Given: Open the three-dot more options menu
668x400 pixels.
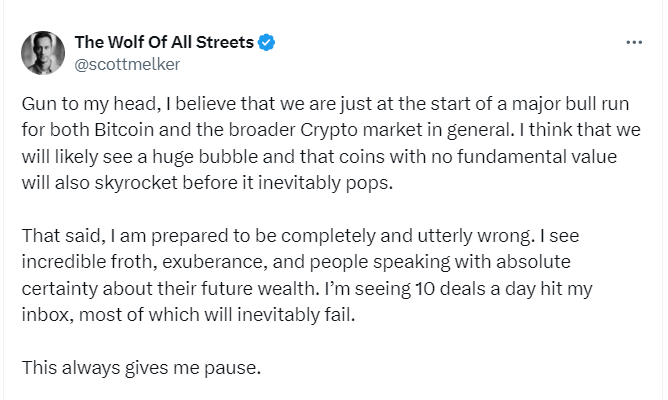Looking at the screenshot, I should pyautogui.click(x=634, y=42).
